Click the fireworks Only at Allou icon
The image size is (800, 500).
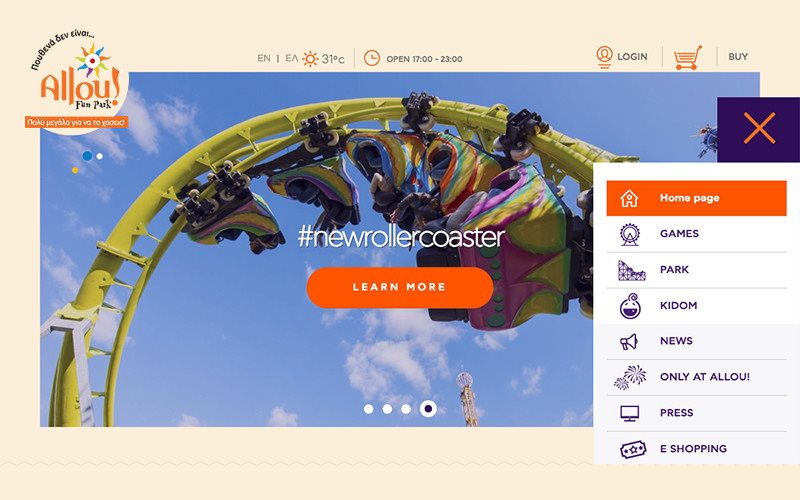pyautogui.click(x=630, y=377)
